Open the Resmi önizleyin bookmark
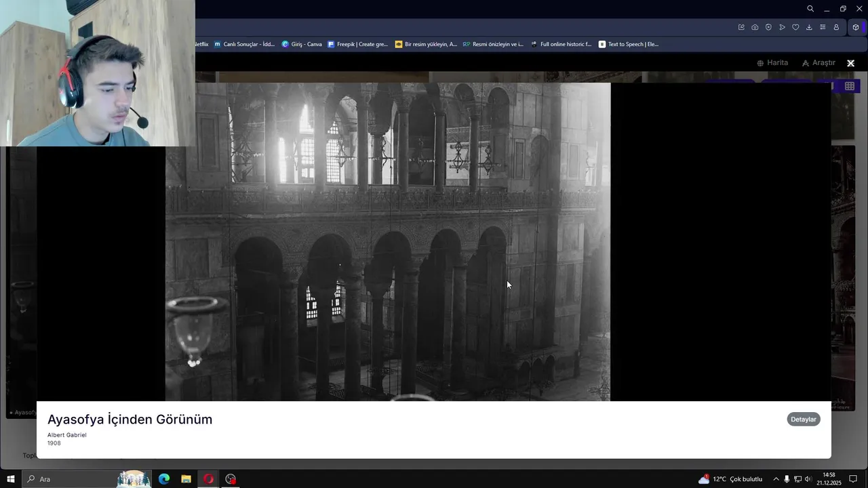This screenshot has height=488, width=868. pyautogui.click(x=494, y=44)
